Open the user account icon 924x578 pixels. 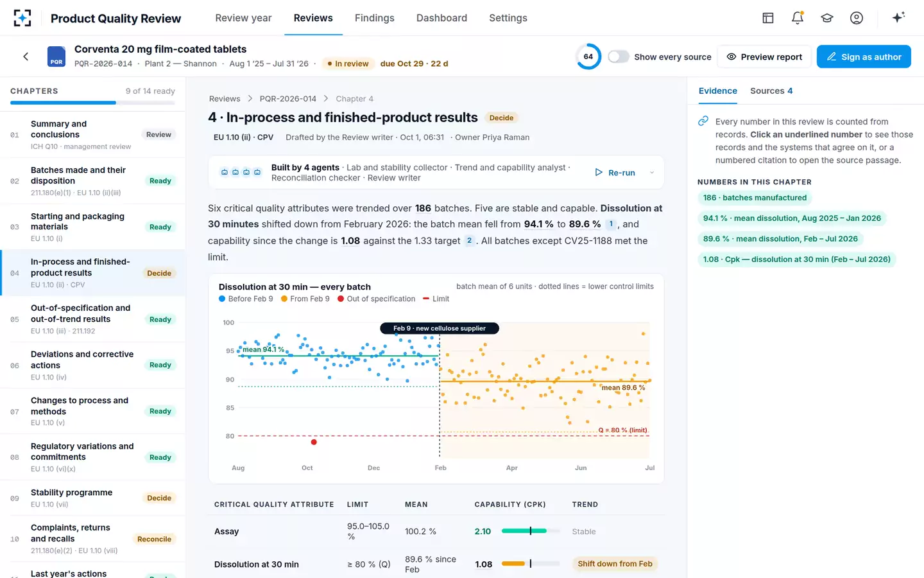click(857, 18)
